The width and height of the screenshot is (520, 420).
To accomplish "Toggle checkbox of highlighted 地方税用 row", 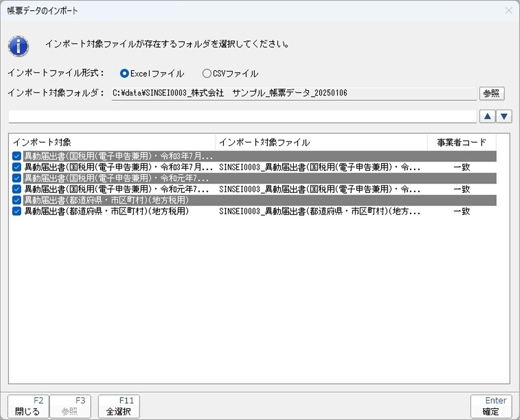I will point(16,200).
